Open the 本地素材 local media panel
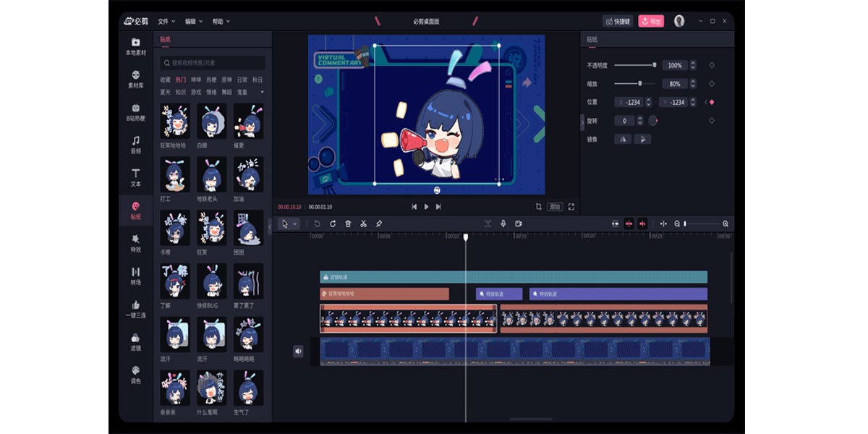This screenshot has width=868, height=434. click(136, 47)
